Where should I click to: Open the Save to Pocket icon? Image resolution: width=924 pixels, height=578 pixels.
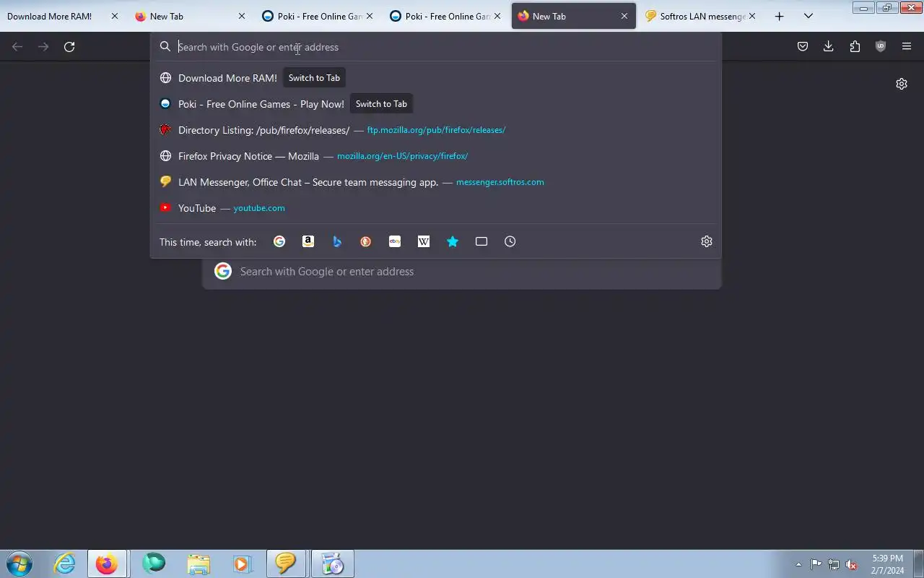[x=803, y=47]
